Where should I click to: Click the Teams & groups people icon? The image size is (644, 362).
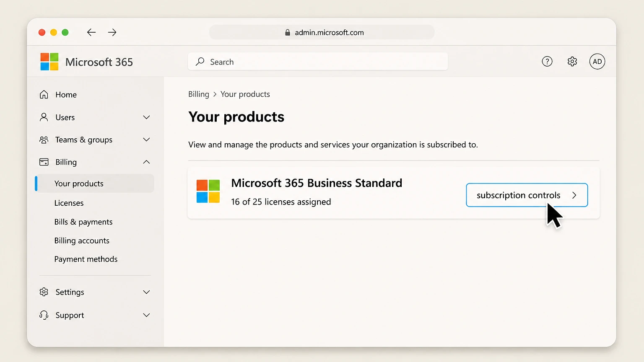(44, 140)
